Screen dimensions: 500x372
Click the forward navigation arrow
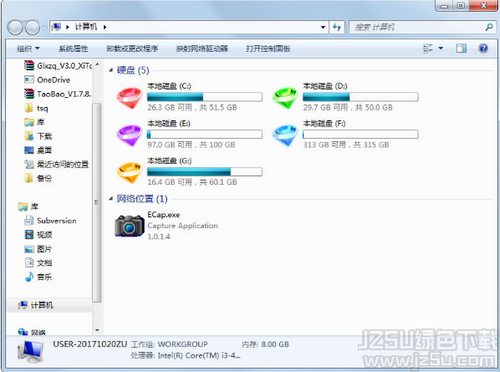32,27
